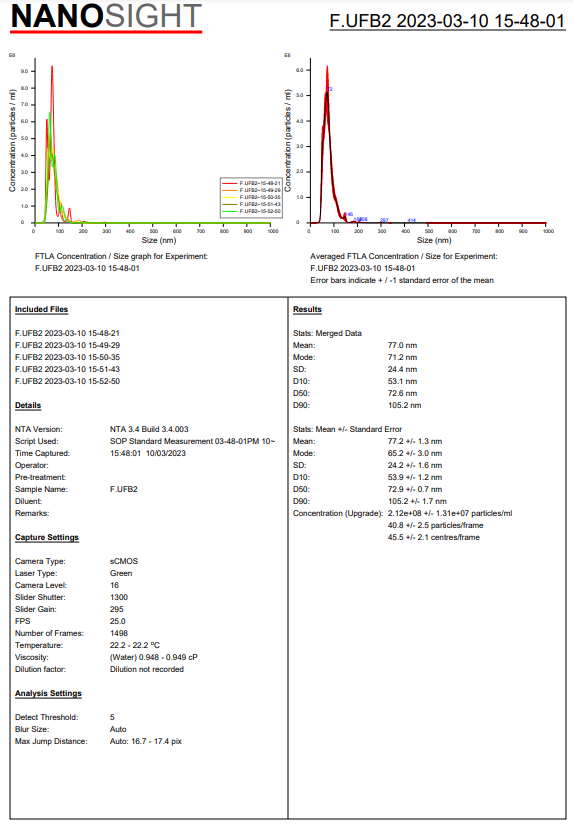Click the NANOSIGHT logo
The width and height of the screenshot is (573, 824).
106,17
